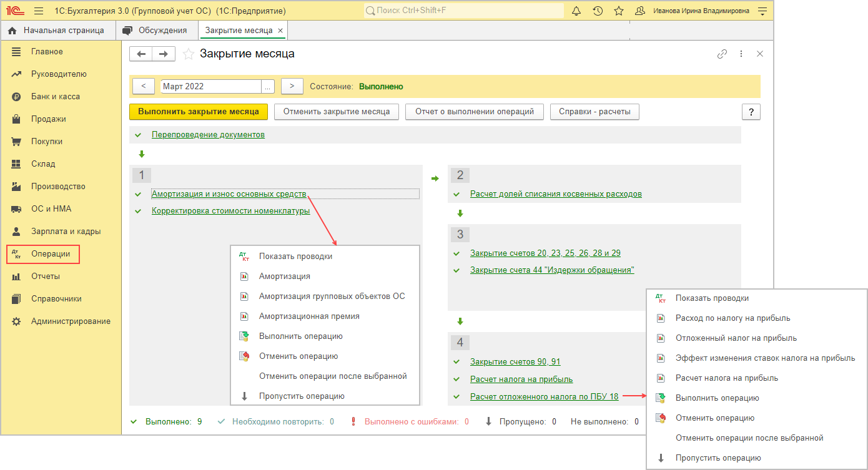This screenshot has height=470, width=868.
Task: Click the Производство factory icon
Action: [x=17, y=186]
